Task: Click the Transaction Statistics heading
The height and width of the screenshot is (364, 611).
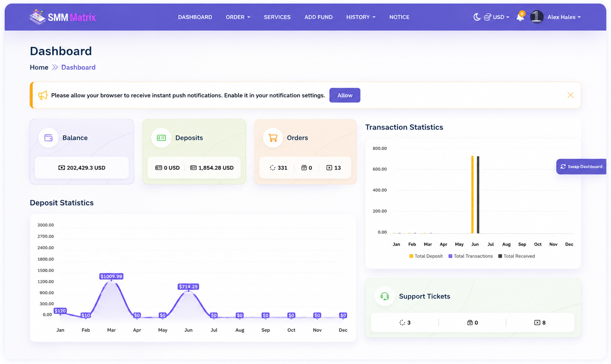Action: click(x=404, y=127)
